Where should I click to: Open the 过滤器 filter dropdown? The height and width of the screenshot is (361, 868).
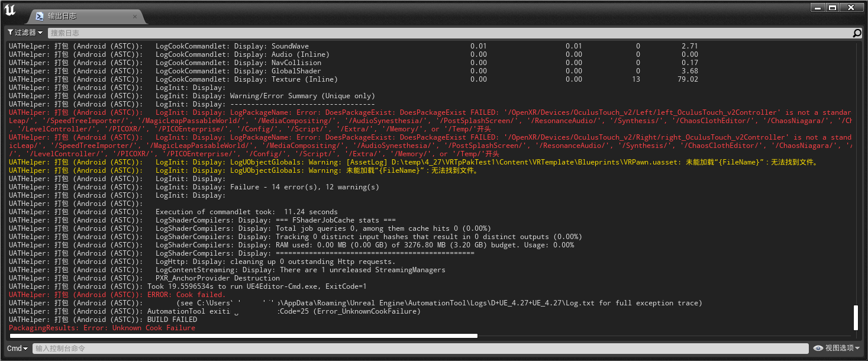24,33
